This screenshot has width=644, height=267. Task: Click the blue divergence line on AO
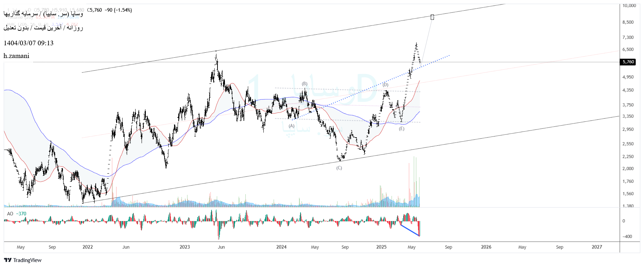click(x=410, y=230)
